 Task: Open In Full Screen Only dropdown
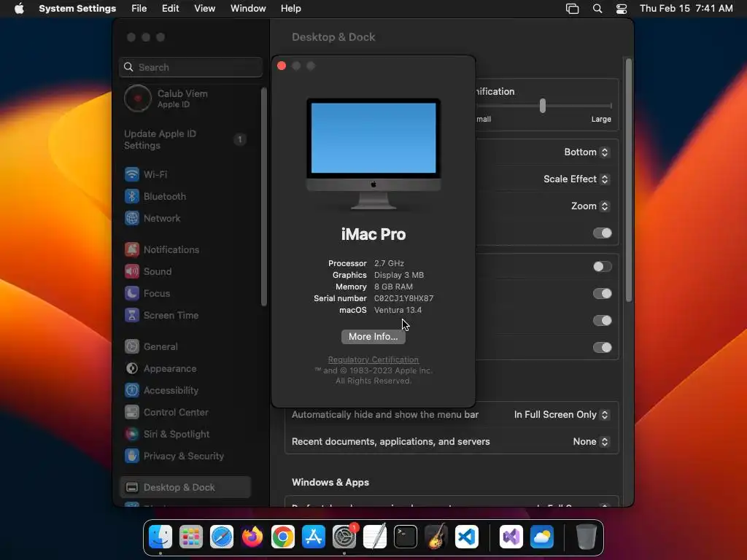tap(561, 415)
